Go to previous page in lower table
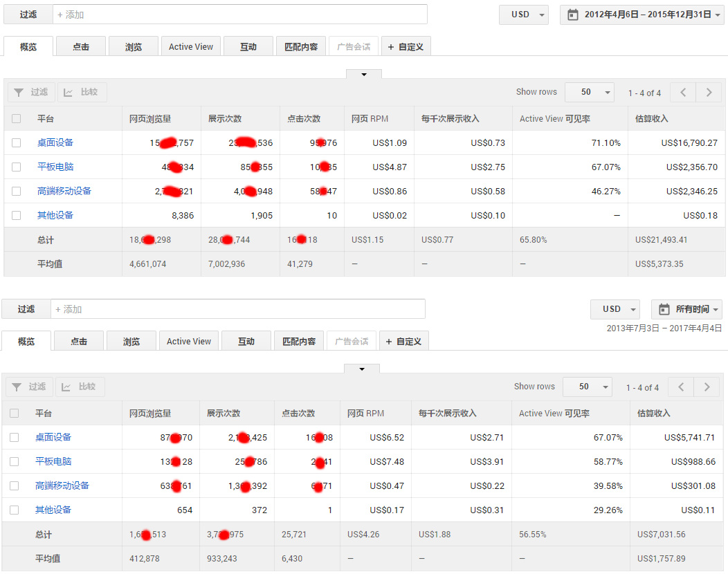 680,387
